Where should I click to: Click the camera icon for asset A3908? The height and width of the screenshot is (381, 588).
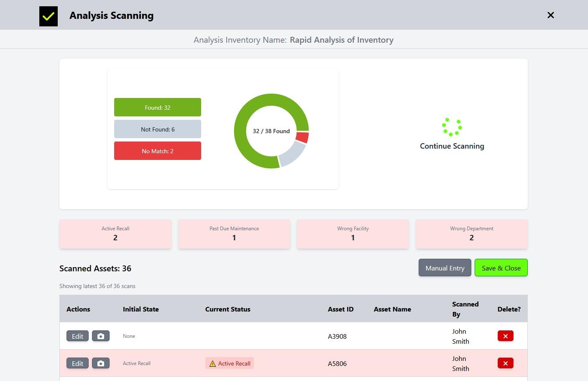[101, 336]
